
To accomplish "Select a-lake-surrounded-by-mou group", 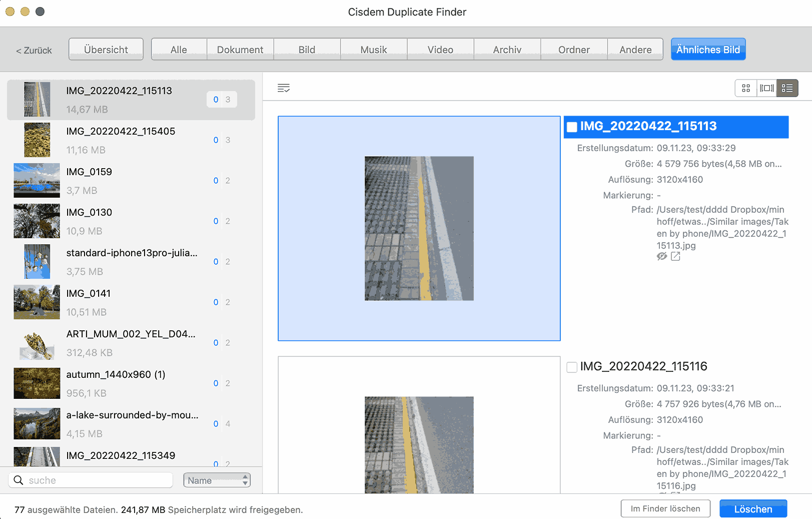I will click(x=131, y=424).
